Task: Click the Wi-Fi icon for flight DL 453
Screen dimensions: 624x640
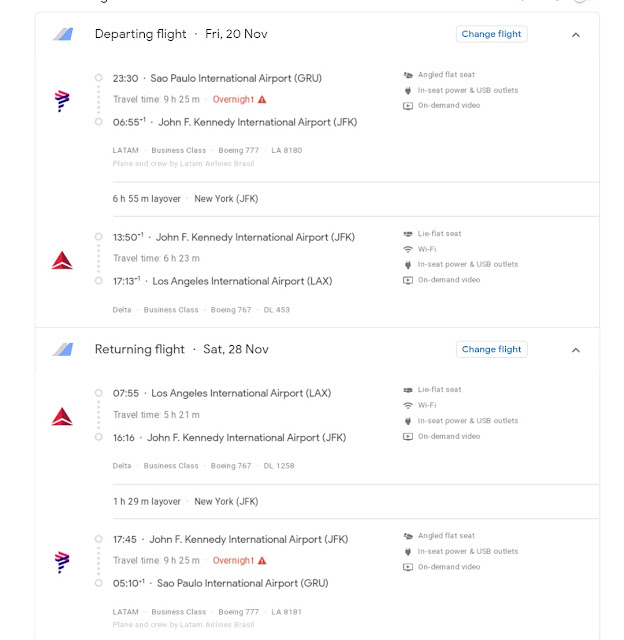Action: pos(408,249)
